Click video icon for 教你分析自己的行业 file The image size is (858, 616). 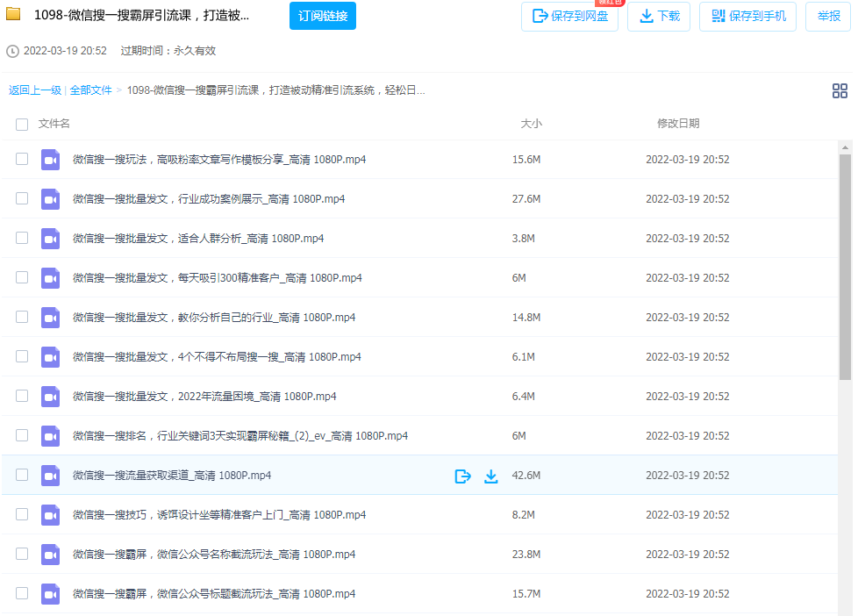tap(50, 318)
